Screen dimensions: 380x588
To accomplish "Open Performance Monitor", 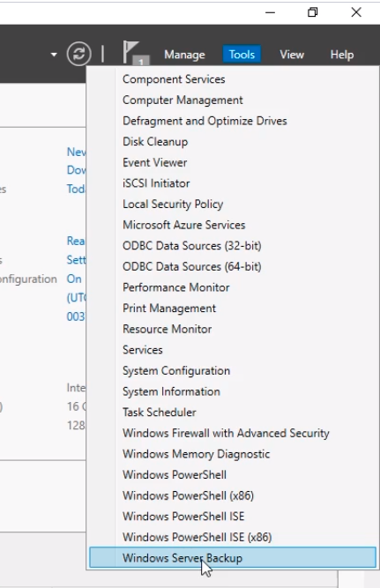I will coord(233,287).
